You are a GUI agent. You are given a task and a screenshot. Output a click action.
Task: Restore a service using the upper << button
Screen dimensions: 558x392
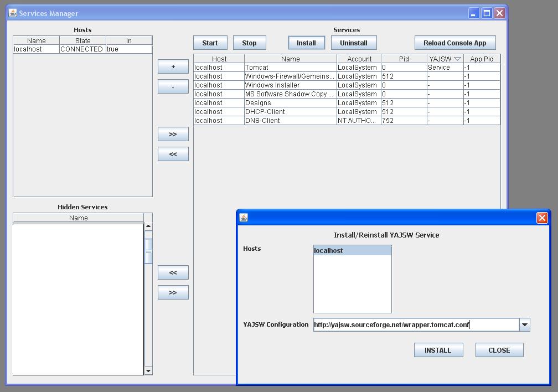coord(173,153)
